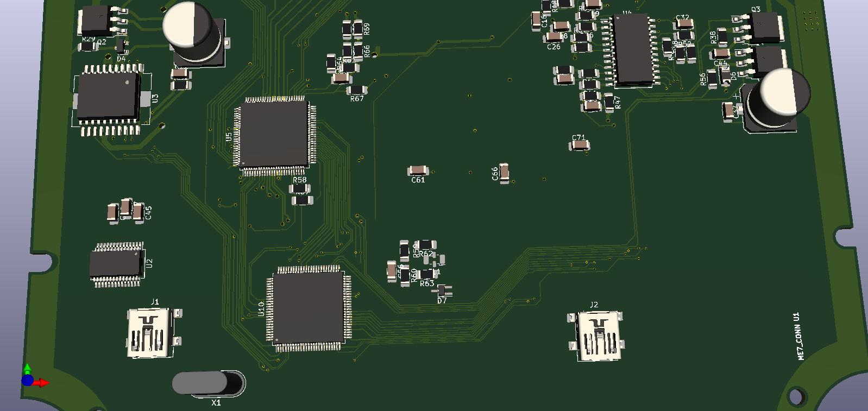The height and width of the screenshot is (411, 868).
Task: Click the R62 silkscreen label
Action: click(426, 254)
